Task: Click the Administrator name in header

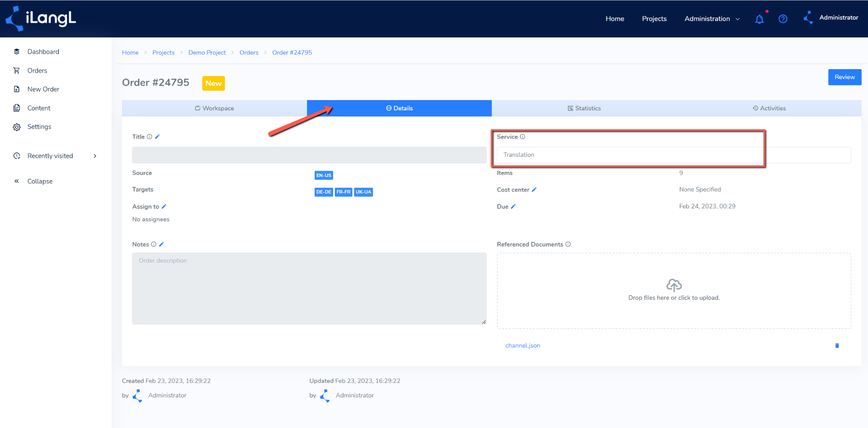Action: pos(838,18)
